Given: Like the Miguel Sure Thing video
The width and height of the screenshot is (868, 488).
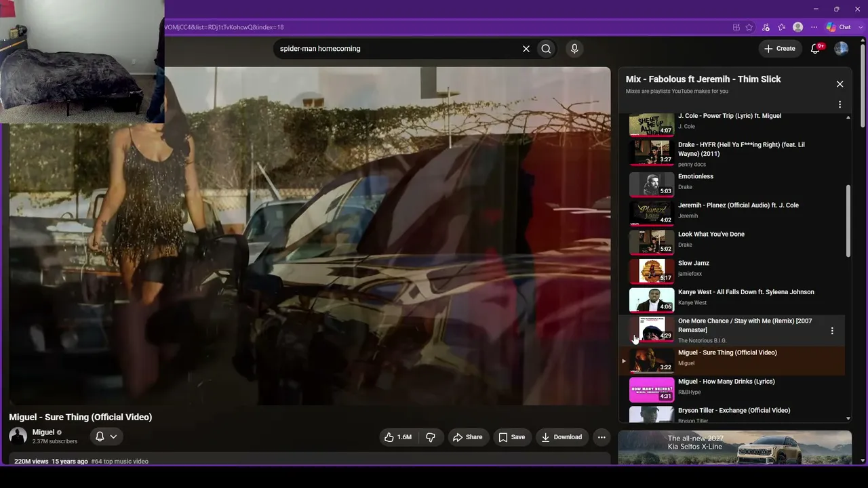Looking at the screenshot, I should (398, 437).
